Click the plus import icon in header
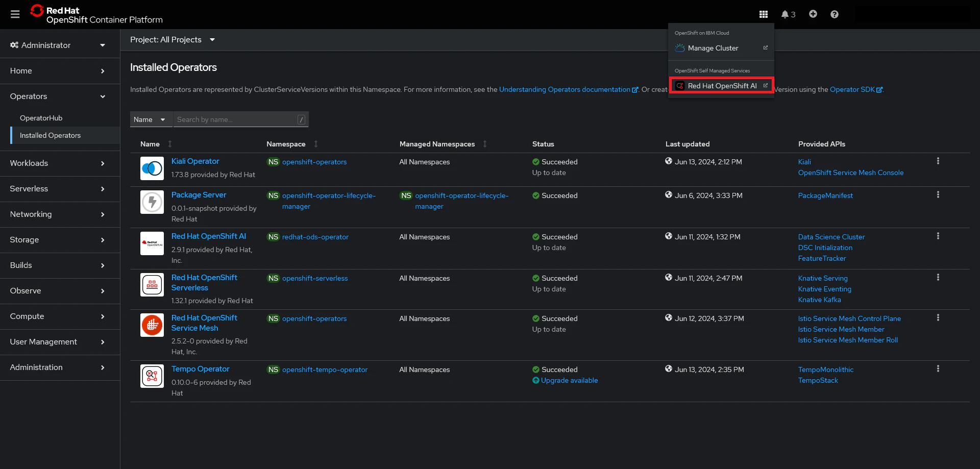Viewport: 980px width, 469px height. tap(813, 14)
